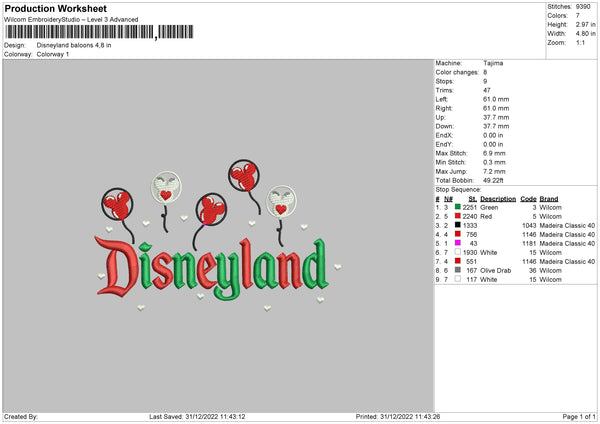Click the barcode under the worksheet title
The width and height of the screenshot is (600, 424).
coord(99,32)
